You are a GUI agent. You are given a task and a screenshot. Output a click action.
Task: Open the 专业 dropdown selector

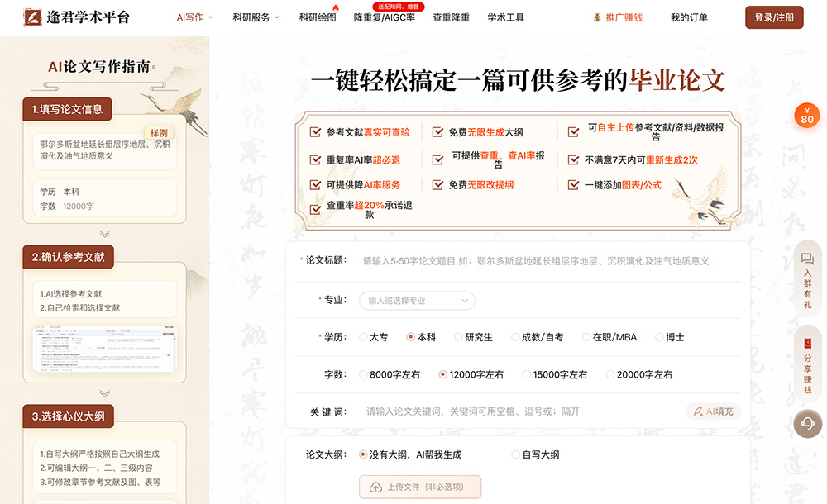click(417, 301)
